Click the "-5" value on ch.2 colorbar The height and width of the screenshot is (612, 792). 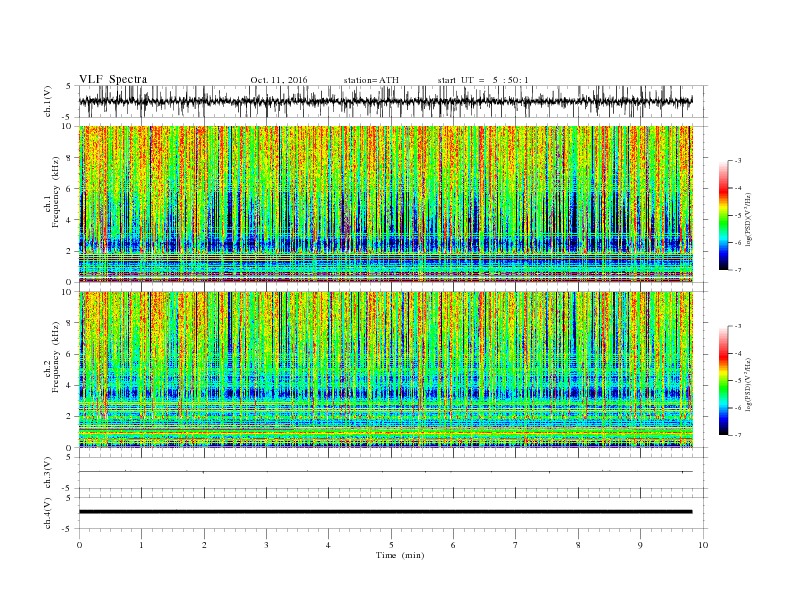(x=738, y=381)
